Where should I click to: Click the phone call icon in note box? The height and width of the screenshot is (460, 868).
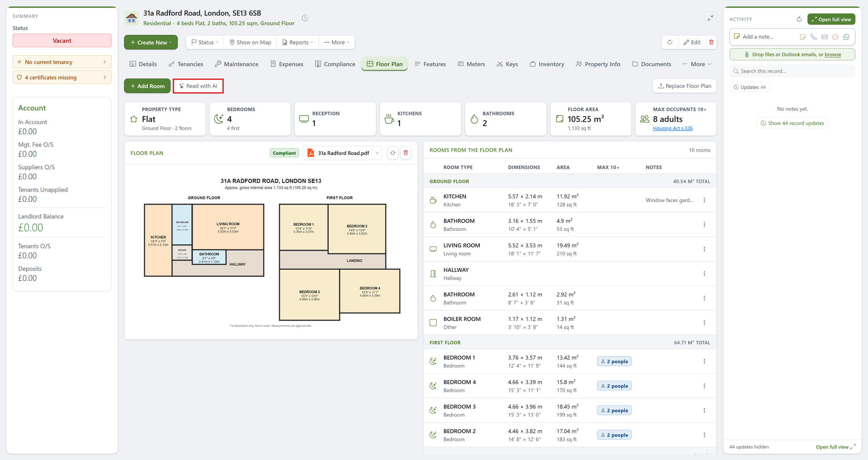pos(813,37)
